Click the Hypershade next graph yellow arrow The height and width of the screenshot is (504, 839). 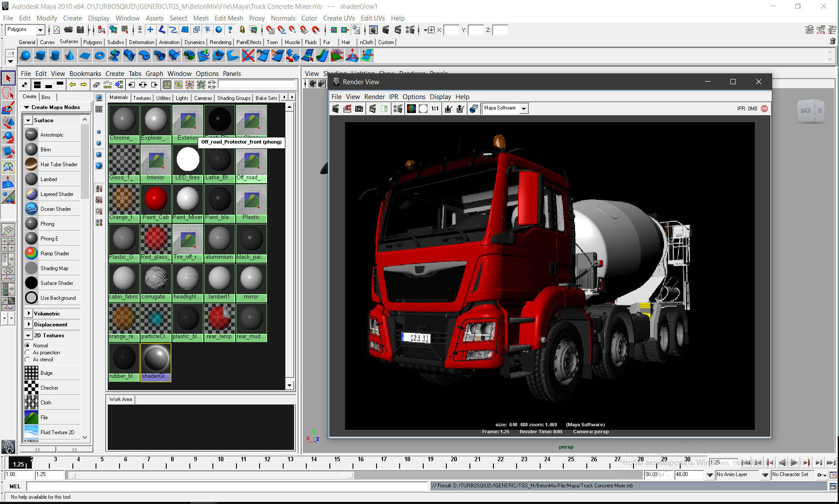tap(83, 85)
